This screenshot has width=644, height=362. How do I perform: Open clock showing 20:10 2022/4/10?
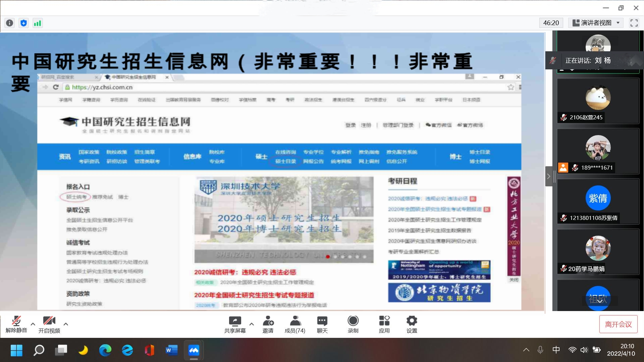click(x=621, y=350)
